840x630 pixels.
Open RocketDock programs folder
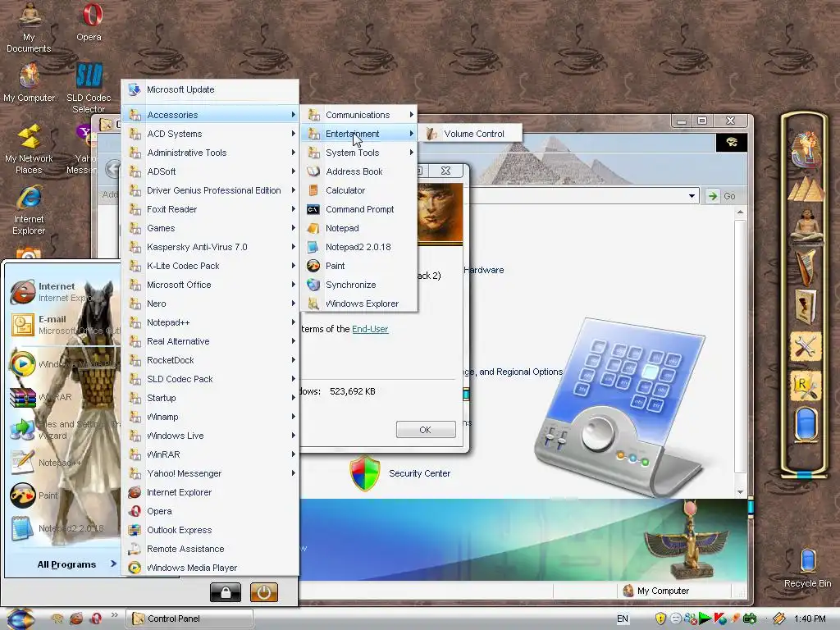pos(211,360)
